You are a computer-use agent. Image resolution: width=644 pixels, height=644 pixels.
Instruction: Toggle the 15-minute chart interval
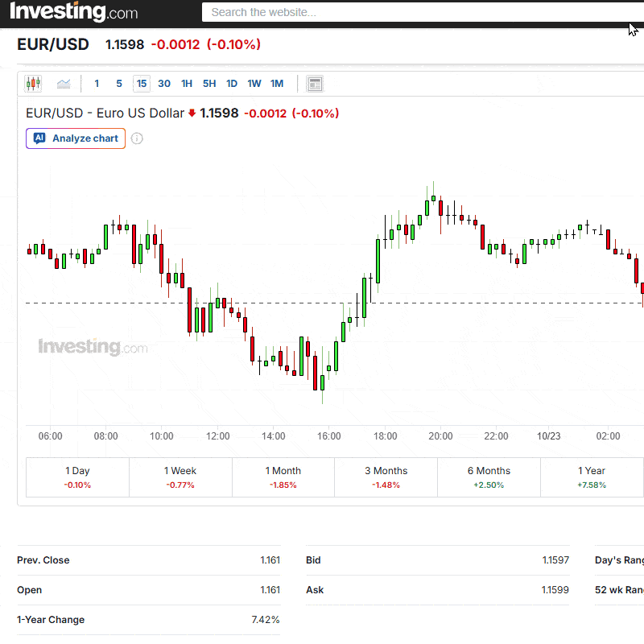142,84
